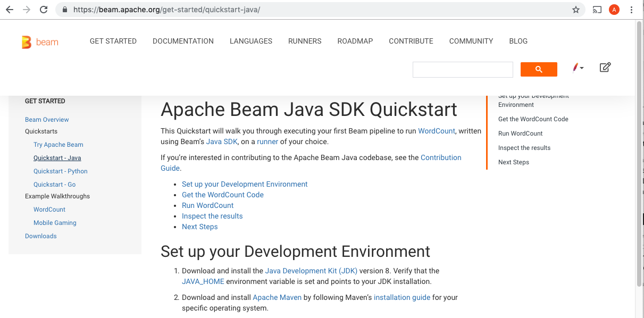This screenshot has height=318, width=644.
Task: Select Quickstart - Go in sidebar
Action: pyautogui.click(x=55, y=185)
